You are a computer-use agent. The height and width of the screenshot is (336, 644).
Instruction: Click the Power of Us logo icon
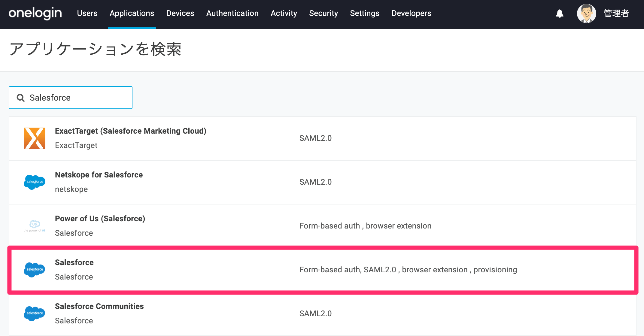pos(35,226)
